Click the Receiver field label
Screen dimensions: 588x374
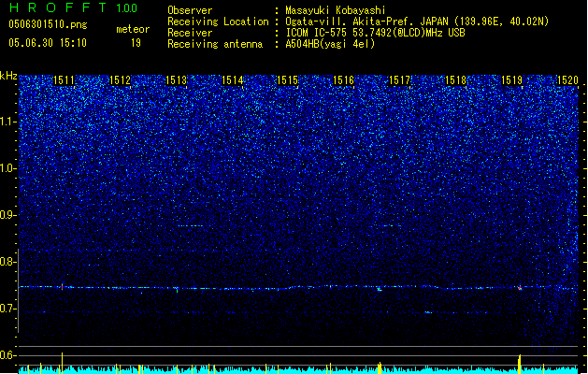(x=190, y=33)
